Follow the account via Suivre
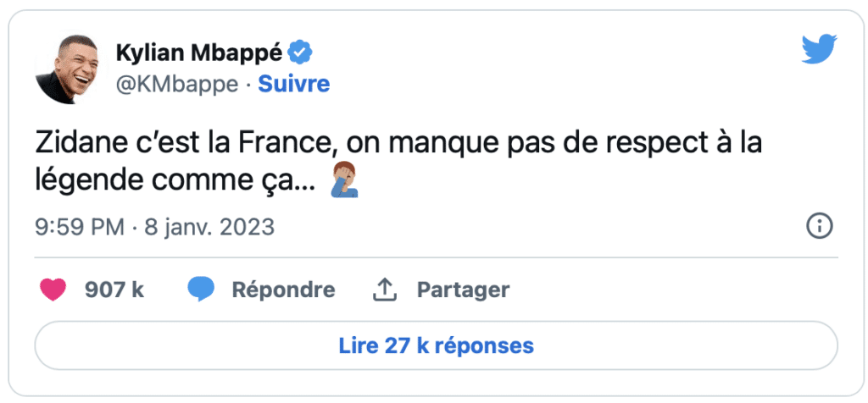The image size is (868, 403). pyautogui.click(x=293, y=84)
